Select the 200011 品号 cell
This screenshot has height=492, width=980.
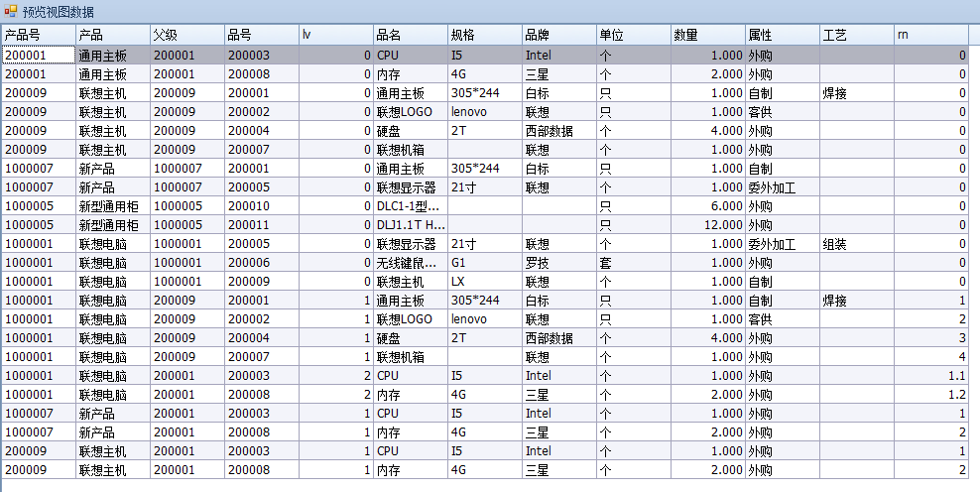(262, 225)
